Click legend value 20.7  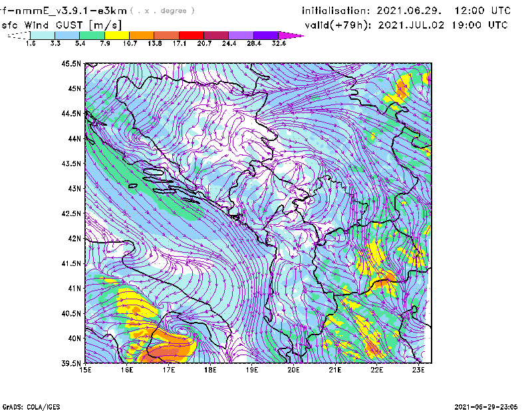(x=204, y=43)
